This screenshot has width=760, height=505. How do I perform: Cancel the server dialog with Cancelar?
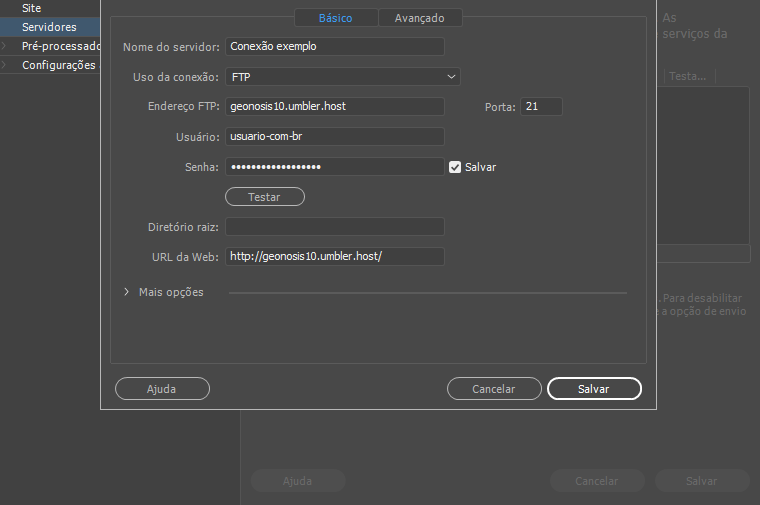493,389
